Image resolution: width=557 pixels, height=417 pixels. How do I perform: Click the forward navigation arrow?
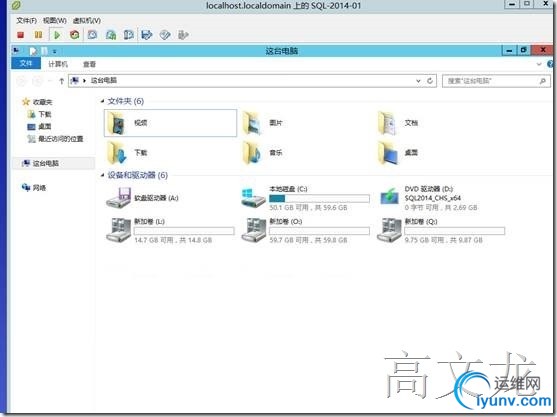[x=37, y=81]
